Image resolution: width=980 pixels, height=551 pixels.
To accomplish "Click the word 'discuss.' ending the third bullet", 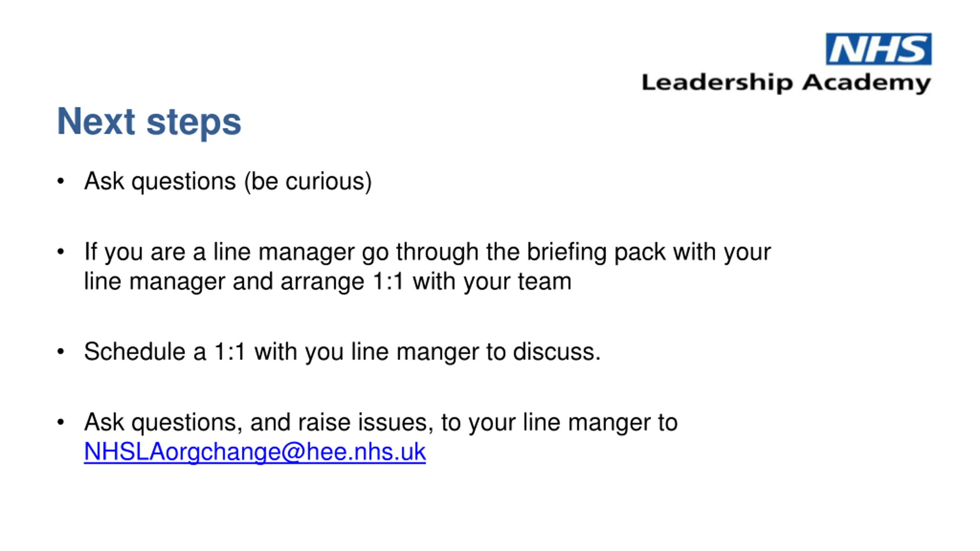I will [557, 352].
